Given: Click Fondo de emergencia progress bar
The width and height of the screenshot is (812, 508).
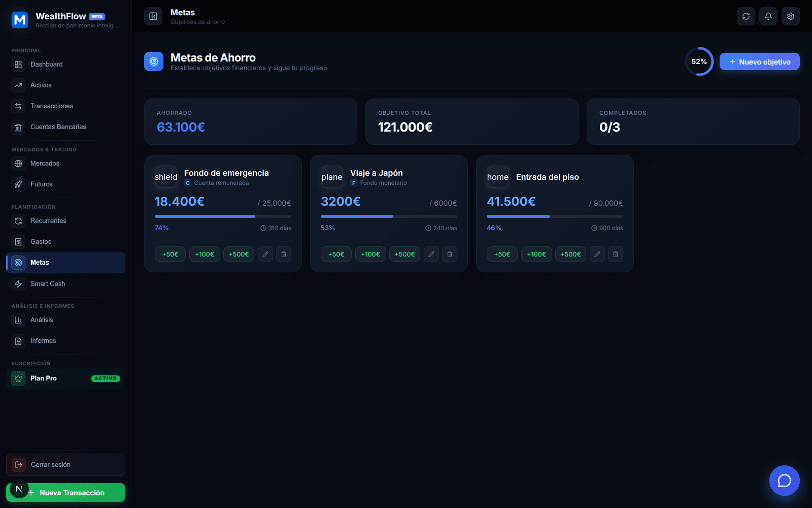Looking at the screenshot, I should 223,216.
